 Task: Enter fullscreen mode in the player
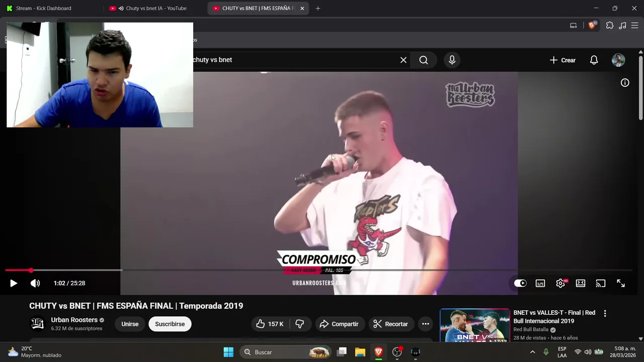tap(621, 284)
